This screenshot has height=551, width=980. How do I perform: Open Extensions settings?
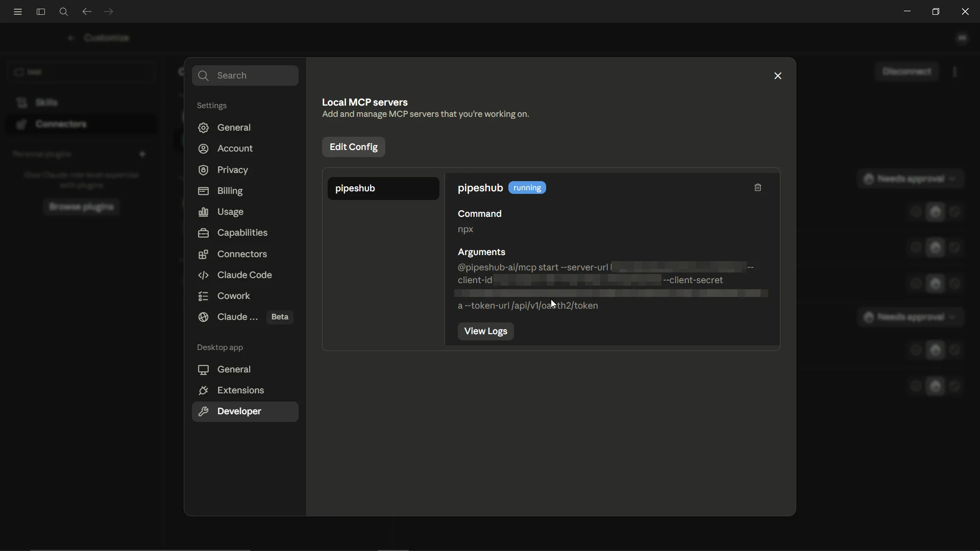tap(245, 390)
